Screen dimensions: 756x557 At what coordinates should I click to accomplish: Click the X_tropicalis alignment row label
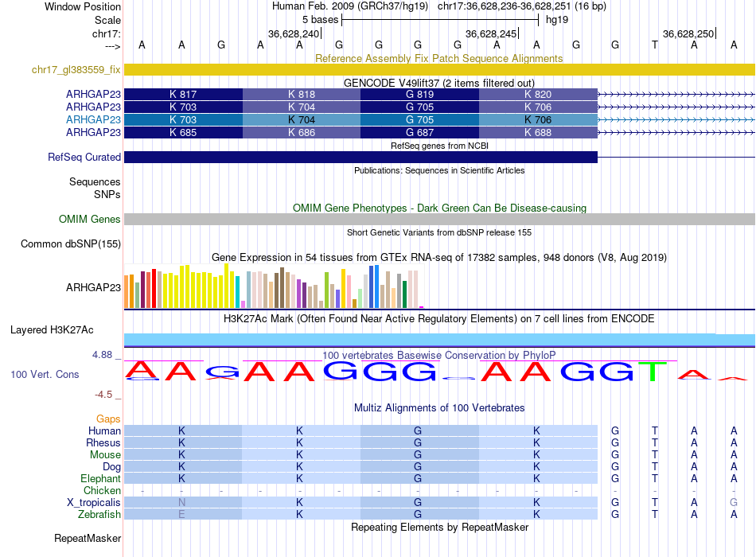(x=94, y=503)
